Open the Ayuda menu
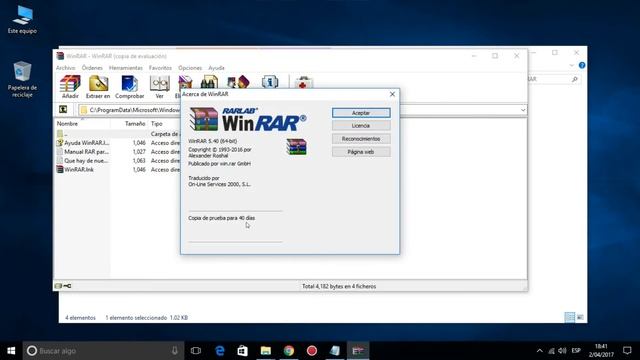 (x=216, y=68)
